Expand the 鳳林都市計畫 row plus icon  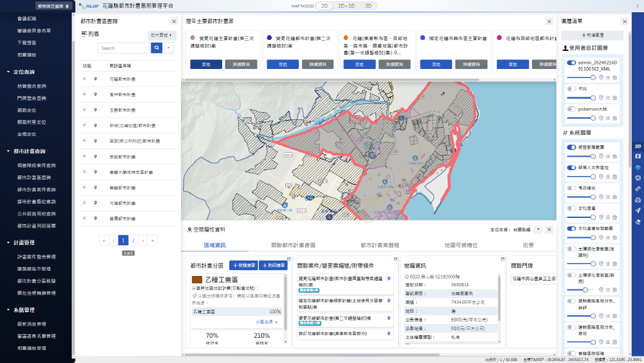[84, 94]
